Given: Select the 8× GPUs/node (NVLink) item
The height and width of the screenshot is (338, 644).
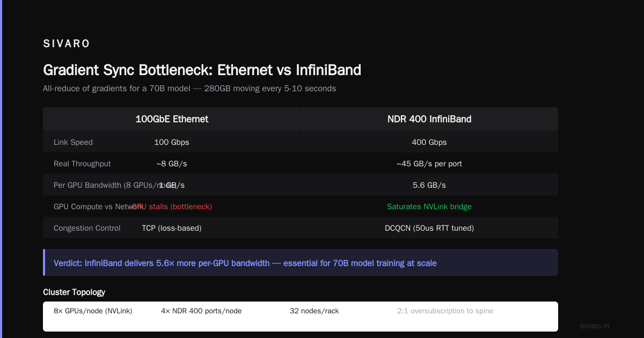Looking at the screenshot, I should pos(93,311).
